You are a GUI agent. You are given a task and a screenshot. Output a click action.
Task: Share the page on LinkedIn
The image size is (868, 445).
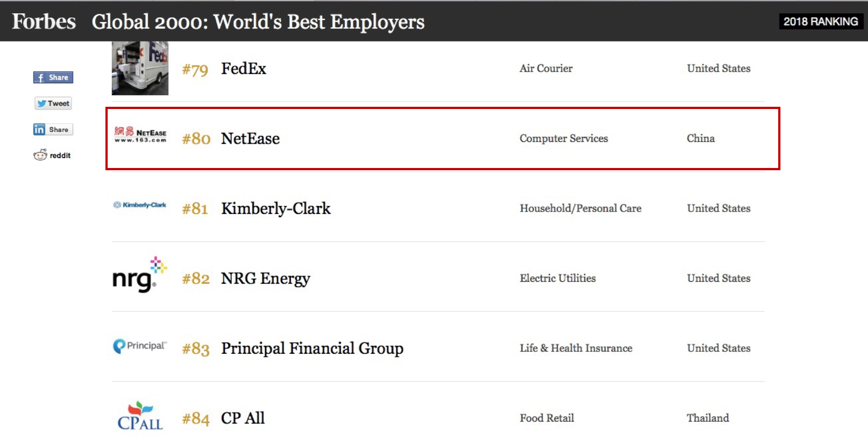coord(53,130)
